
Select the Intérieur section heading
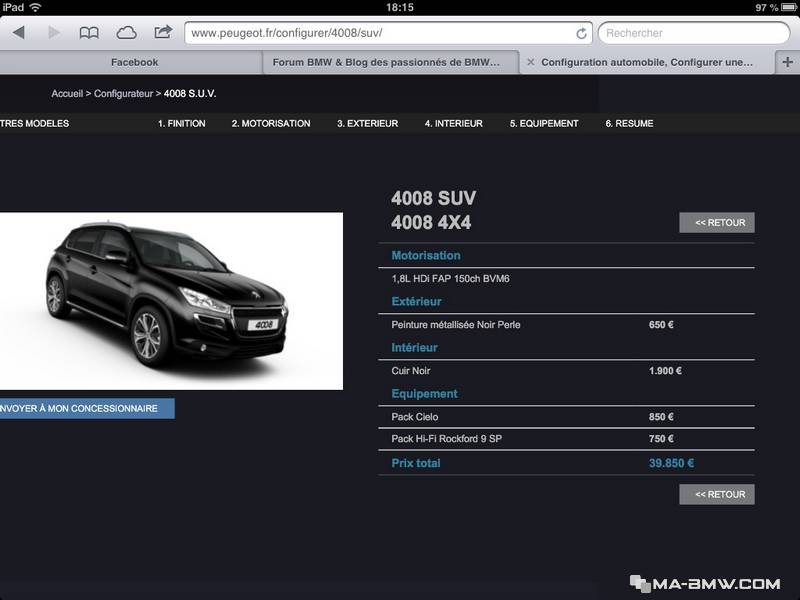[x=414, y=348]
